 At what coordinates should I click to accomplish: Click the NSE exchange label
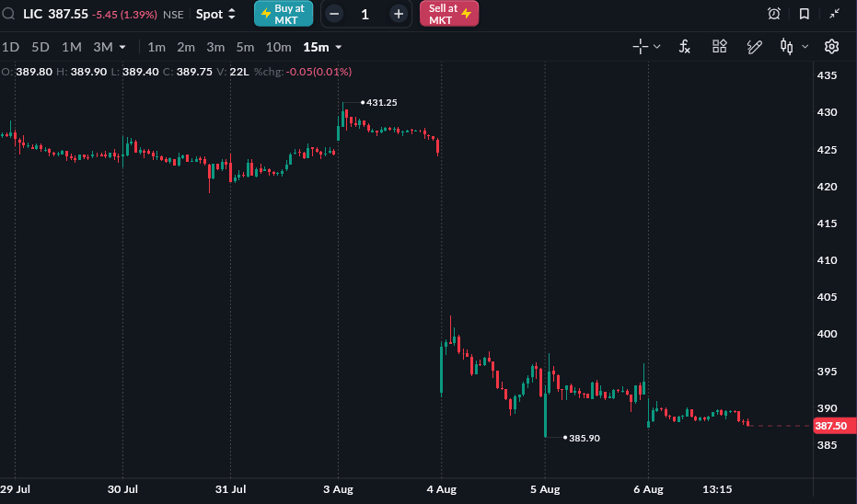(x=173, y=15)
